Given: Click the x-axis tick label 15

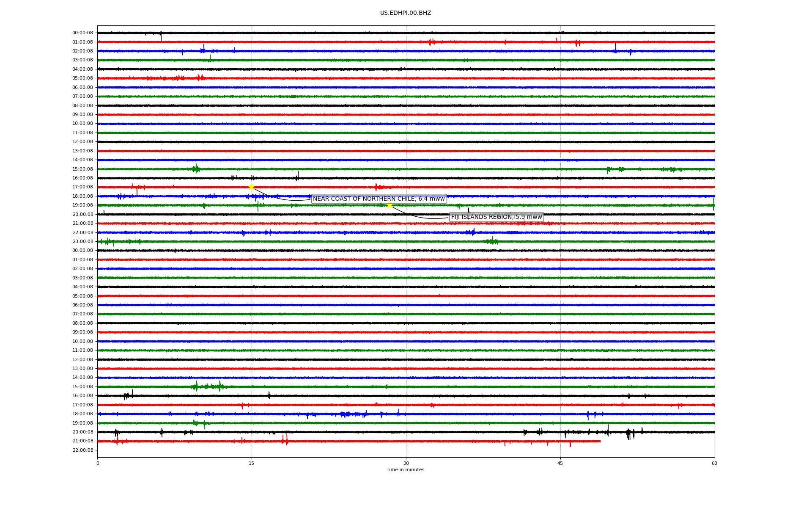Looking at the screenshot, I should 252,463.
